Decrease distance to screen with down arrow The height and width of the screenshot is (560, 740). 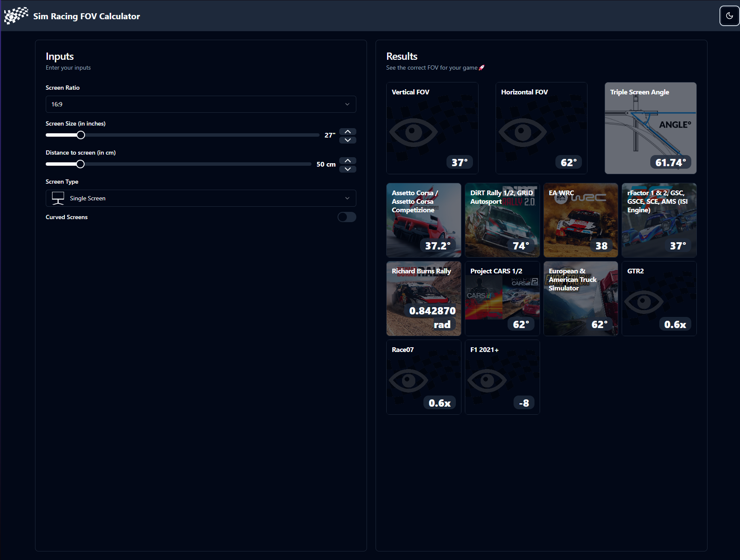348,169
